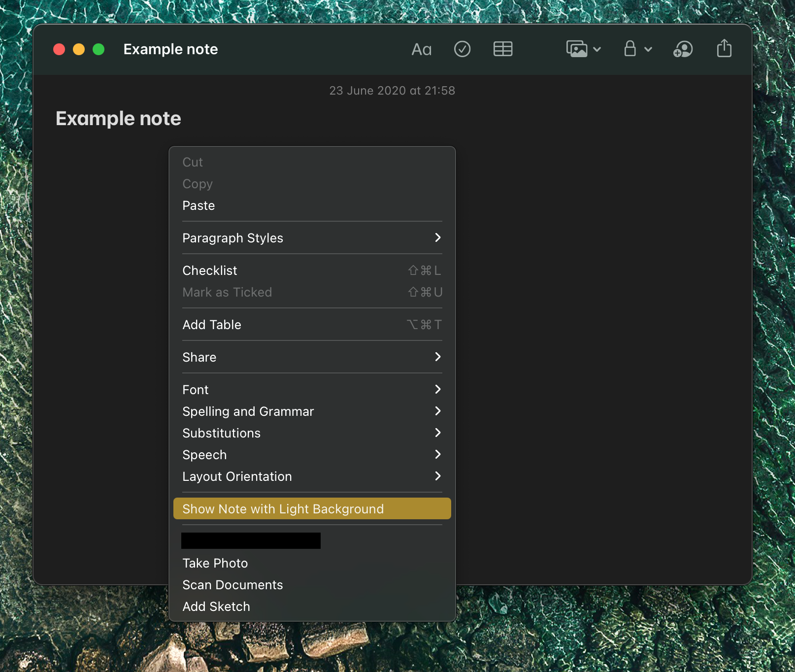Open the text format (Aa) options
Image resolution: width=795 pixels, height=672 pixels.
click(x=421, y=49)
